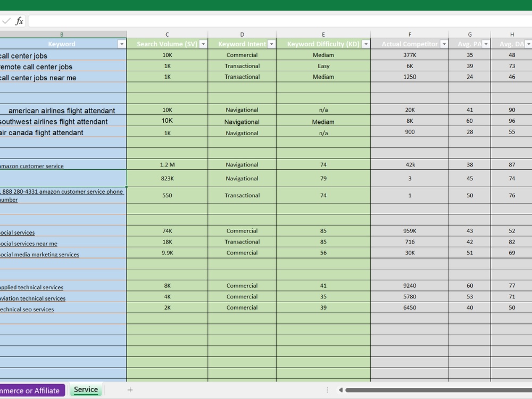Select the Avg. PA cell showing '28'
Viewport: 532px width, 399px height.
coord(470,131)
